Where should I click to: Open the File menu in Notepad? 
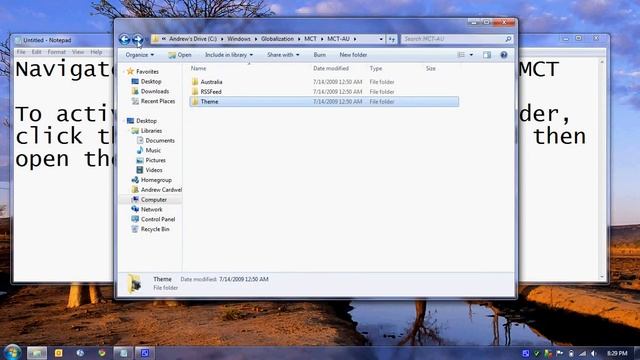coord(21,52)
